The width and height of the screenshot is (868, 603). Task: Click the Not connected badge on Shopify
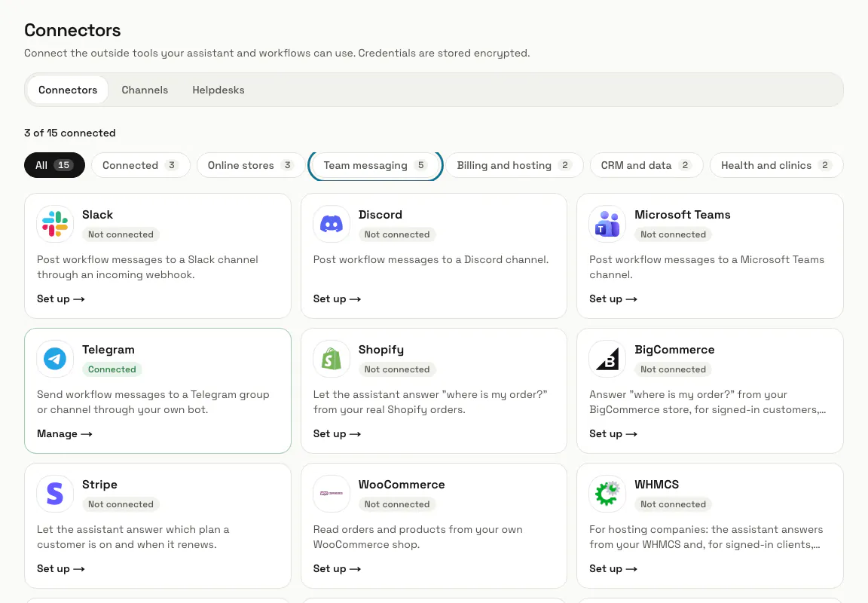pos(397,369)
